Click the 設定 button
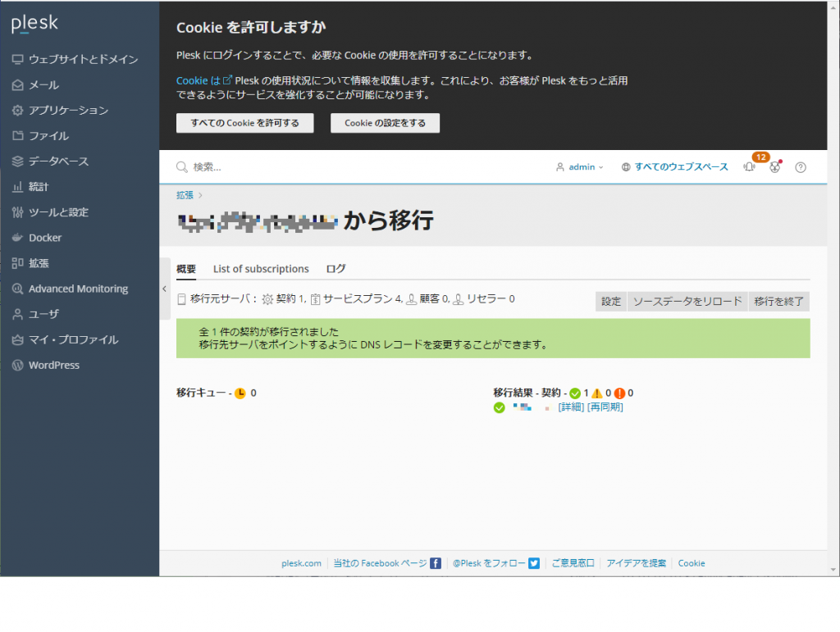840x632 pixels. (x=610, y=302)
